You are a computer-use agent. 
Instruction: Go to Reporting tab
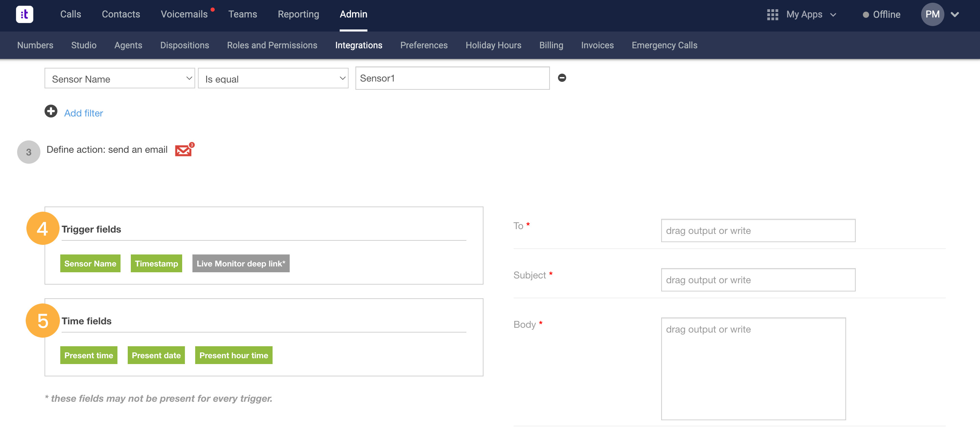coord(298,14)
